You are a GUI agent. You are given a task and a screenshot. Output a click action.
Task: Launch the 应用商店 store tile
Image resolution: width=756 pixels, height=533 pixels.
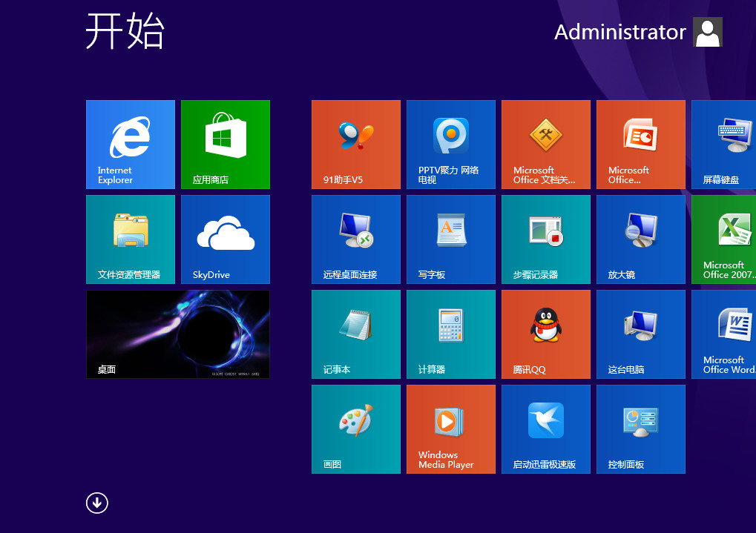[225, 145]
